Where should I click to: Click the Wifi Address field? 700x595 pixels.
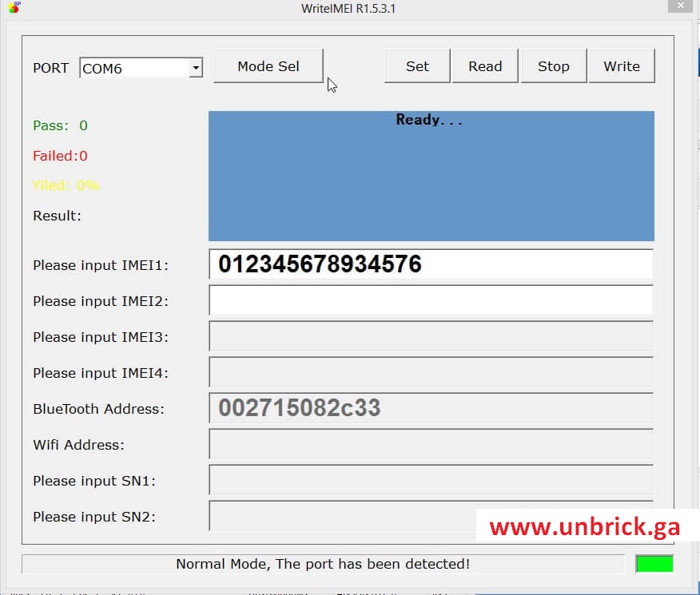pos(431,444)
